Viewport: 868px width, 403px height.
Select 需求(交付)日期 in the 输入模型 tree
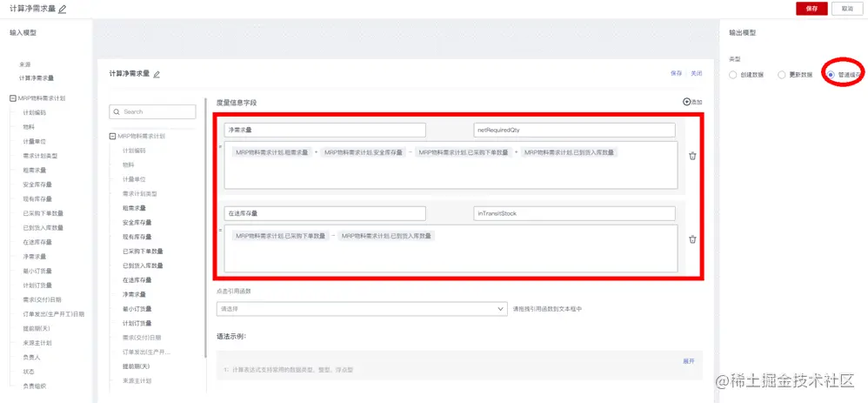point(43,300)
